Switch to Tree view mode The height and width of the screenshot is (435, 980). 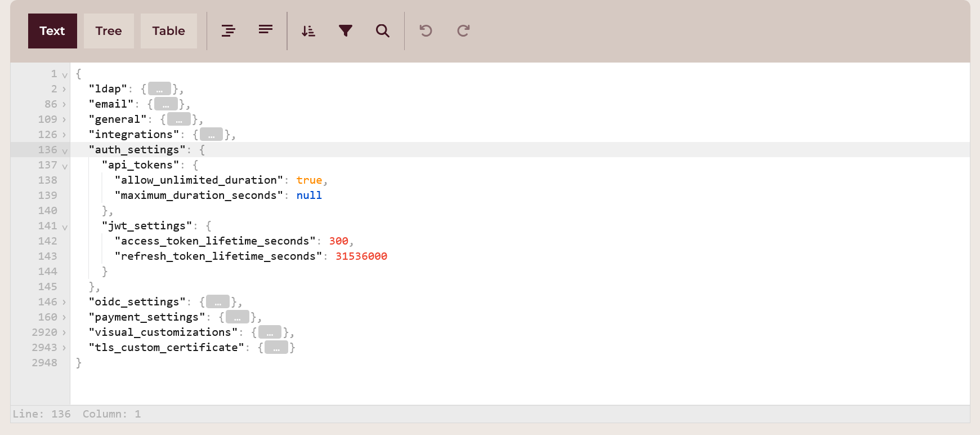coord(109,31)
